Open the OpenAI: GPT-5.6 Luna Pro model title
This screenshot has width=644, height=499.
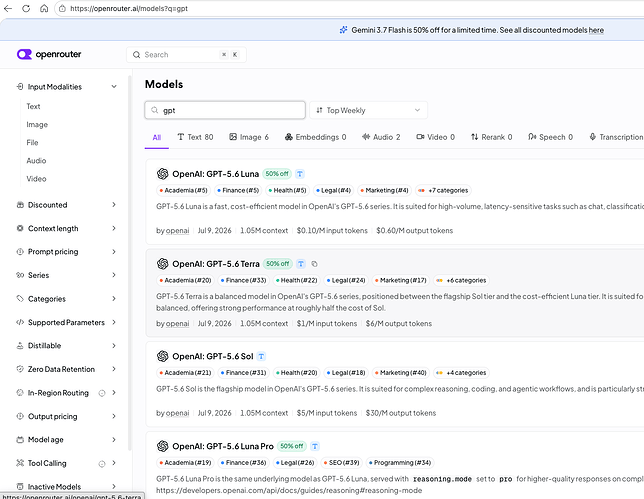coord(223,446)
